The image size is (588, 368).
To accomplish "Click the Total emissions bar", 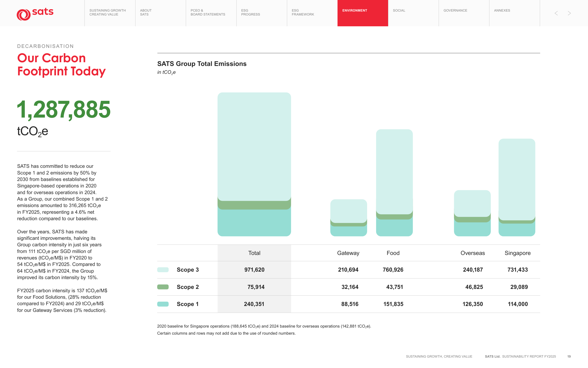I will [x=254, y=164].
